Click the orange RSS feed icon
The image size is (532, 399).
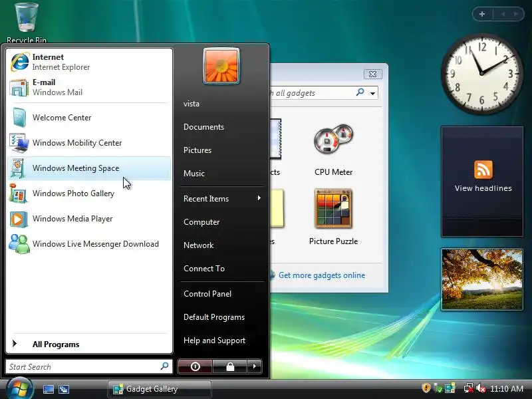click(483, 170)
